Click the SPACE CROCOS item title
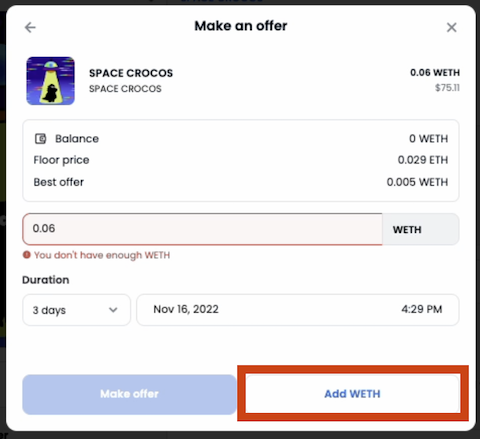The image size is (480, 439). pyautogui.click(x=131, y=73)
